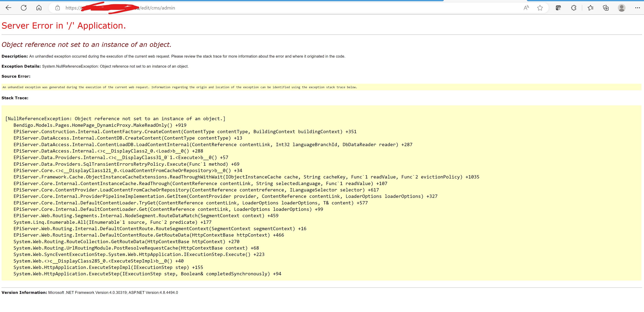View site information via lock icon

[x=57, y=8]
